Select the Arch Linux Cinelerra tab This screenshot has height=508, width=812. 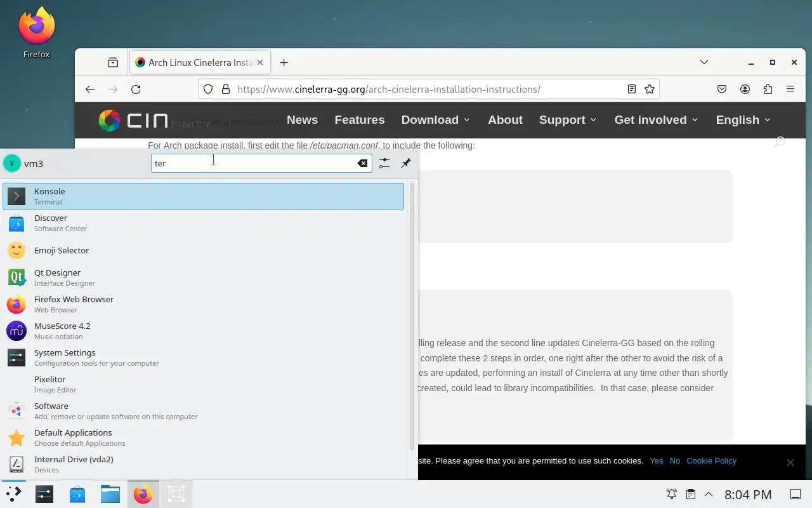(x=200, y=62)
